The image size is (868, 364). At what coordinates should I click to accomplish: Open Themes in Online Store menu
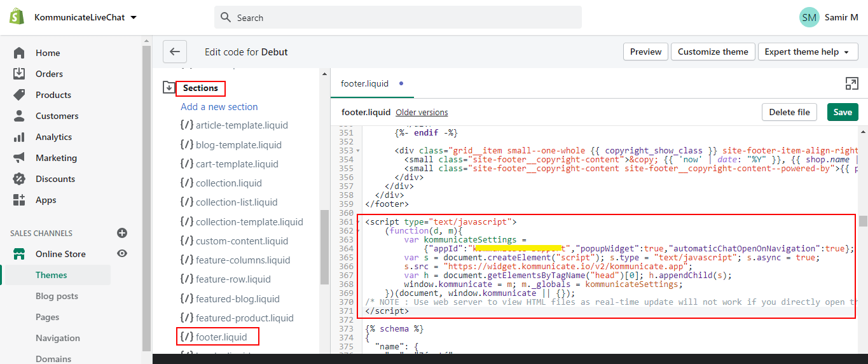(52, 275)
